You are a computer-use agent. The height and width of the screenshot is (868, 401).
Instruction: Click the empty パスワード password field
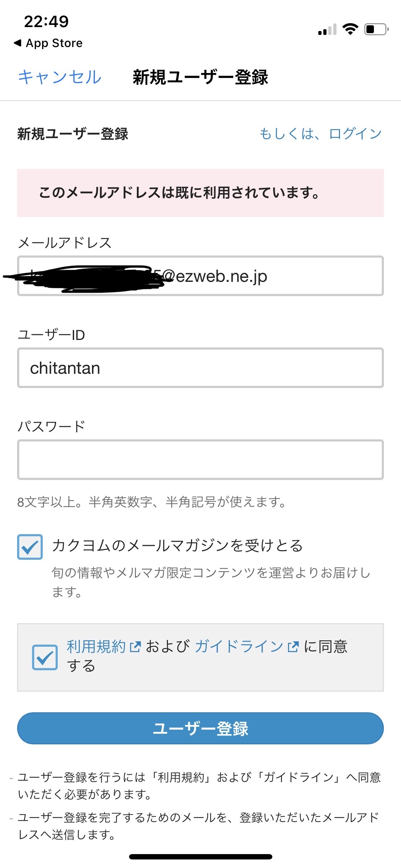(x=200, y=460)
